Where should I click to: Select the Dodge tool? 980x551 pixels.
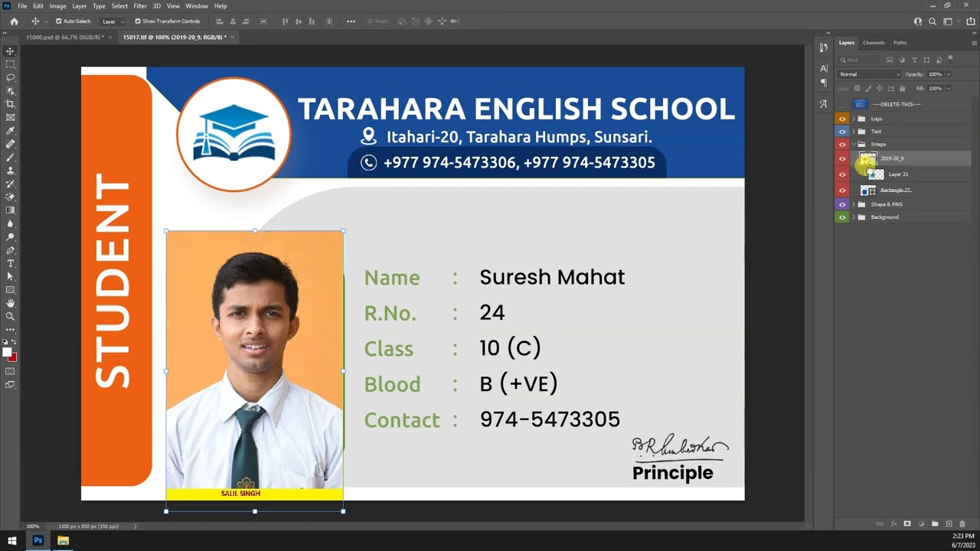click(x=10, y=236)
